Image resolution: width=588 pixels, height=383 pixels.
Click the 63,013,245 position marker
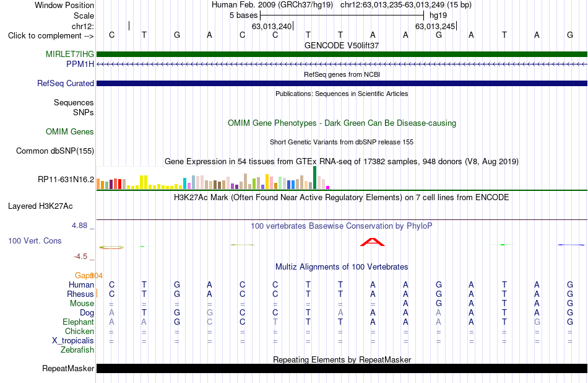pos(435,26)
